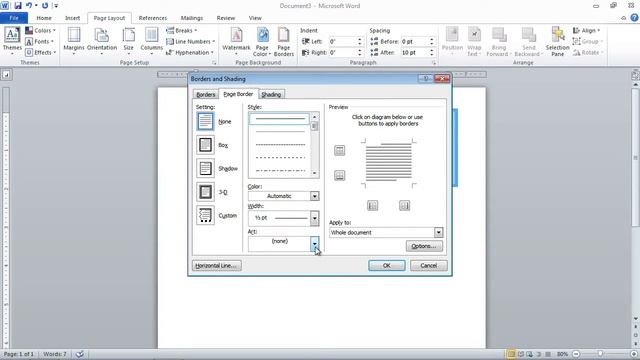Click the Options button
Screen dimensions: 640x360
(424, 246)
